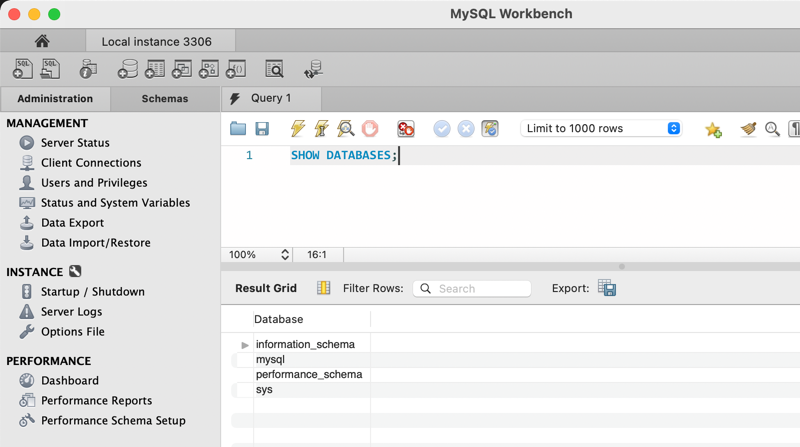Focus the Filter Rows search field
This screenshot has height=447, width=800.
pyautogui.click(x=472, y=288)
